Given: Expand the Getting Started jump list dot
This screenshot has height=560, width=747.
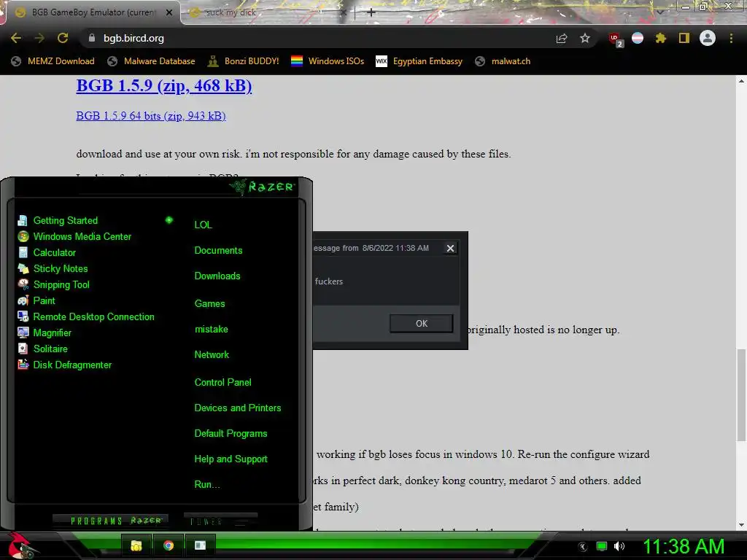Looking at the screenshot, I should 169,220.
